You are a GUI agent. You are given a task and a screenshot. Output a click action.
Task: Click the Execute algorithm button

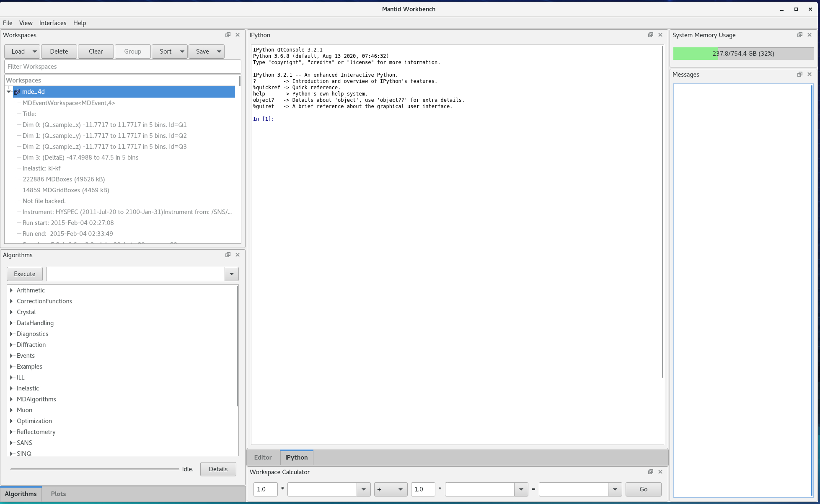25,274
